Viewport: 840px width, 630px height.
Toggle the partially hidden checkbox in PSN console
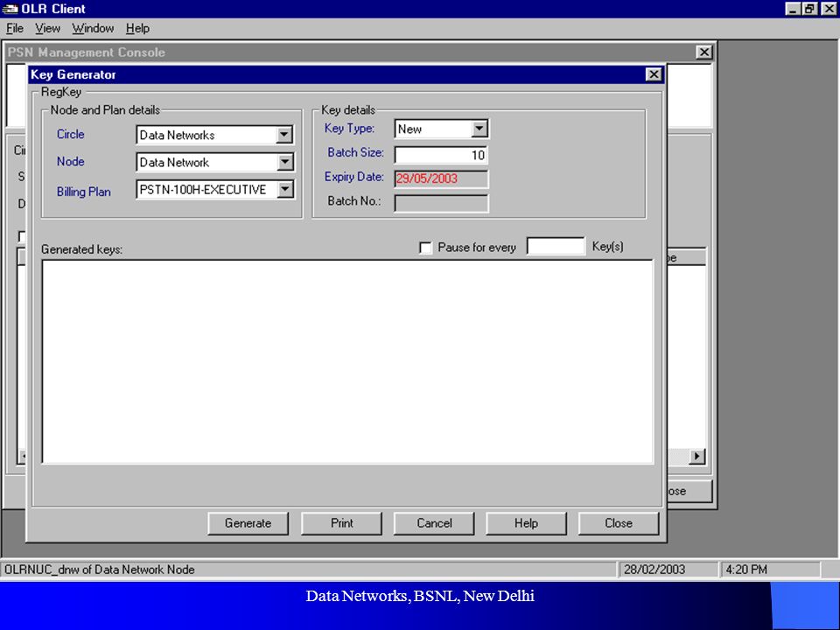pos(21,236)
